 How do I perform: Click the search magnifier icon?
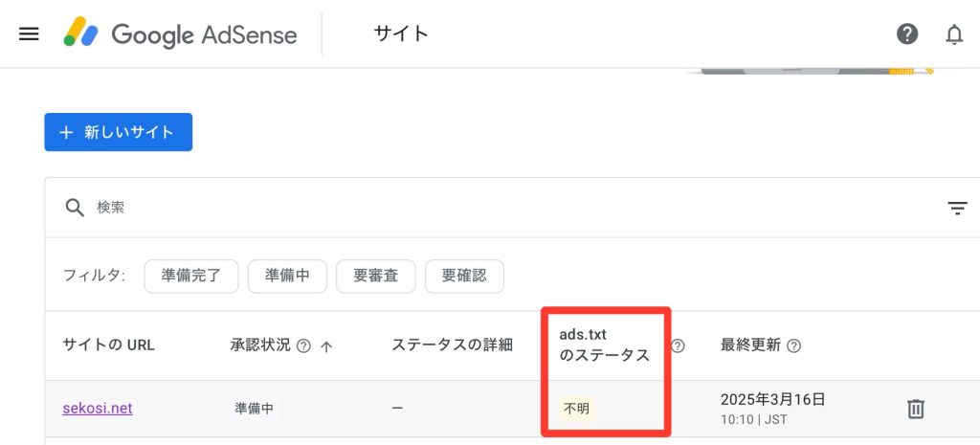point(75,208)
